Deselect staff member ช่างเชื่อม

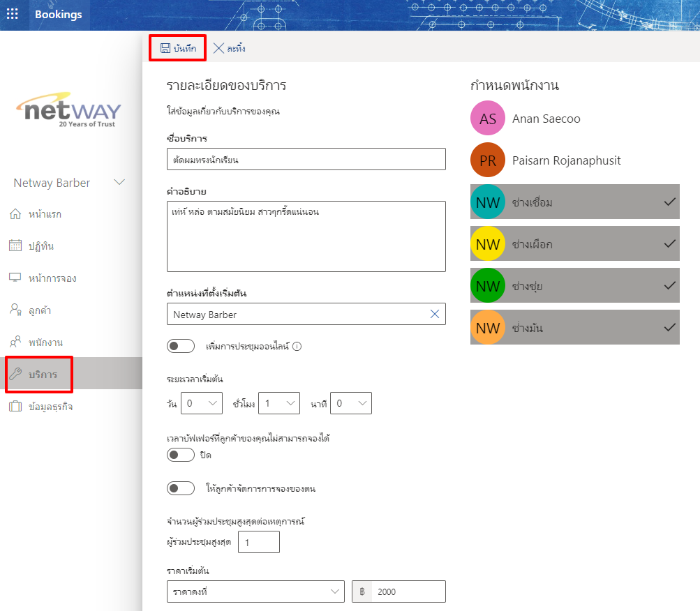click(x=574, y=202)
